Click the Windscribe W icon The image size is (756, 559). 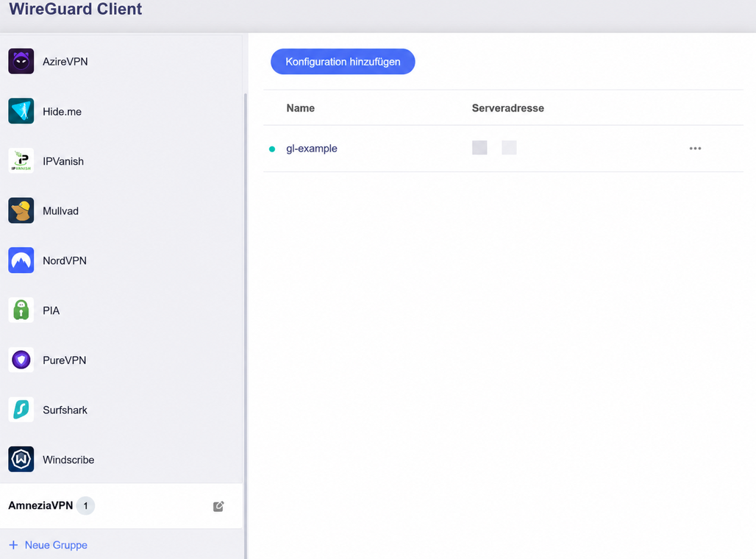coord(21,459)
